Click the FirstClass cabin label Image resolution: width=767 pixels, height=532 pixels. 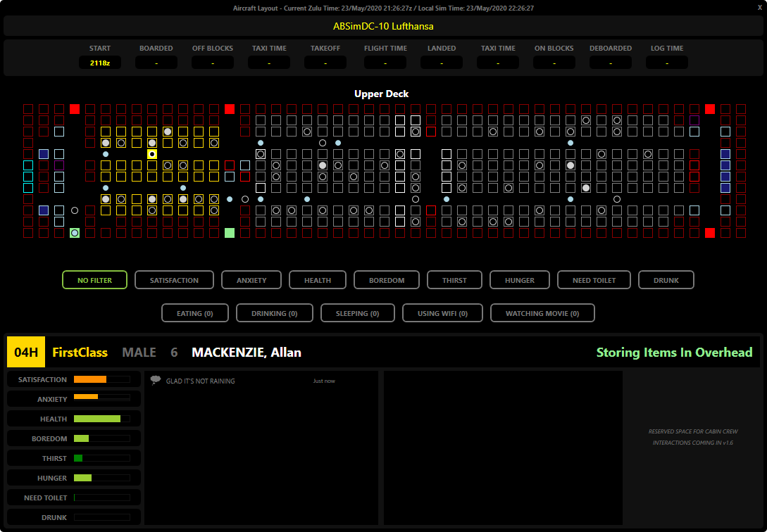[x=80, y=353]
